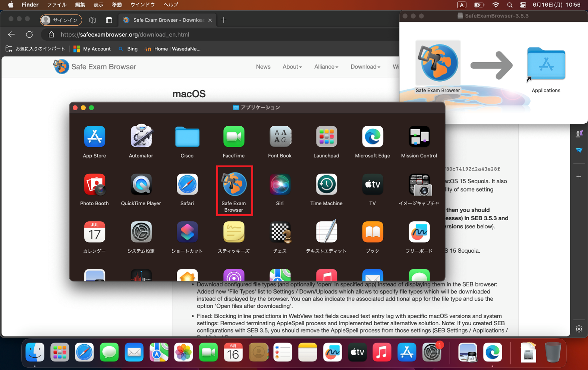Switch to Safe Exam Browser - Download tab
Viewport: 588px width, 370px height.
167,20
